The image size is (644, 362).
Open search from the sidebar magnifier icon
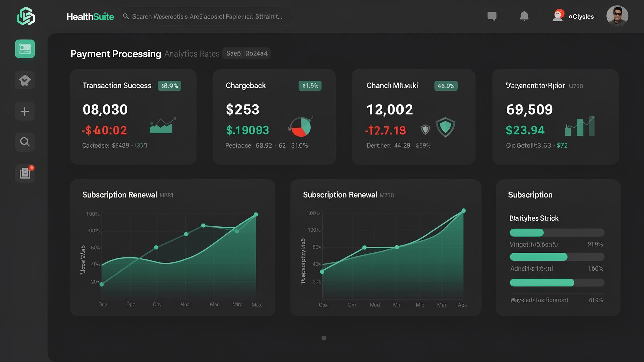[x=25, y=142]
